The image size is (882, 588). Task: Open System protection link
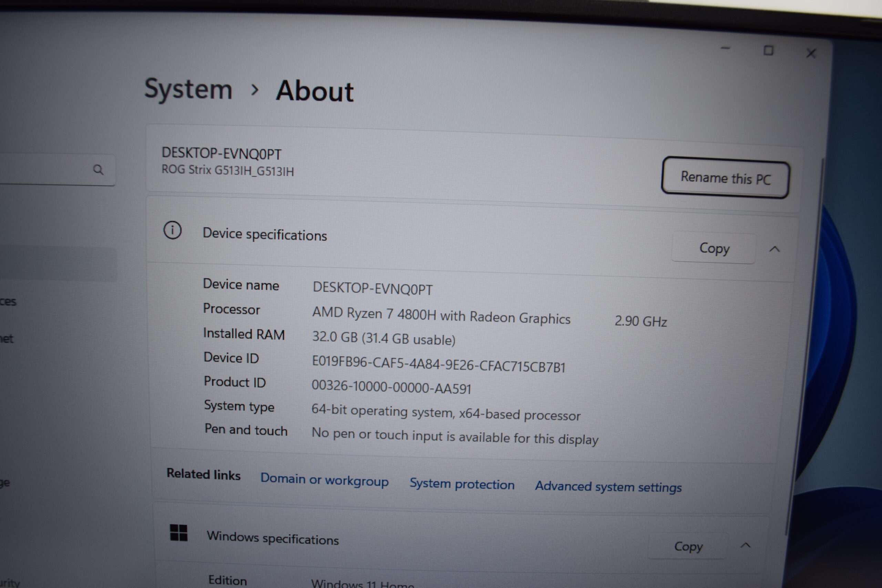[x=462, y=484]
